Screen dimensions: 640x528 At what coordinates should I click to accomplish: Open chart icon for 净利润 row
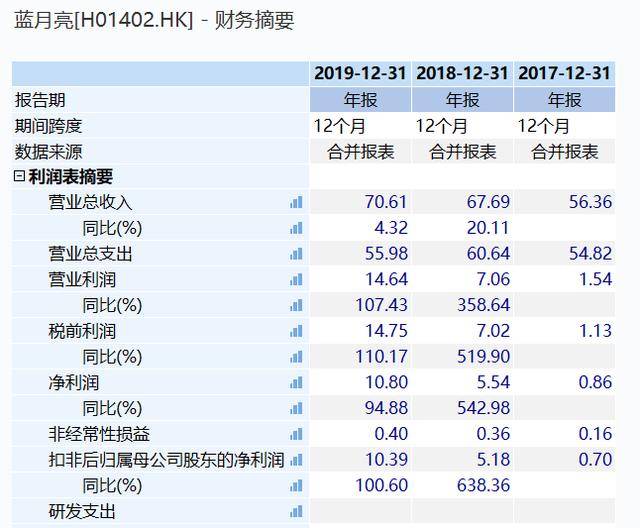point(296,382)
